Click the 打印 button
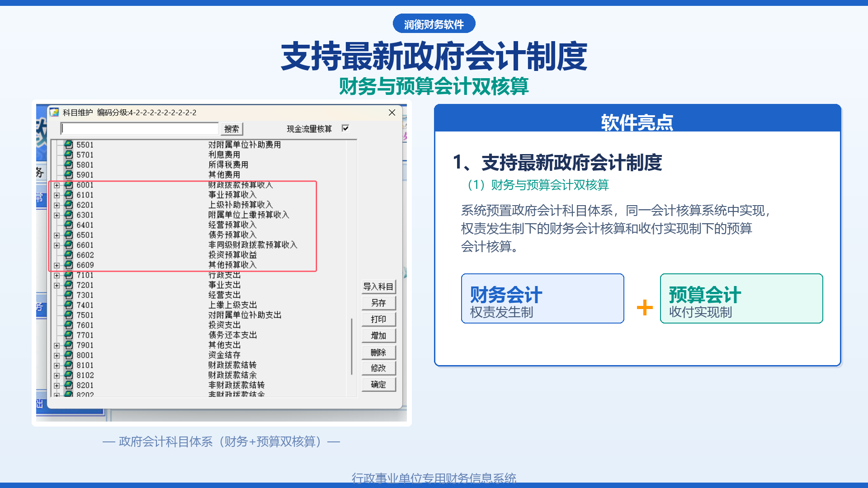The width and height of the screenshot is (868, 488). [x=378, y=319]
